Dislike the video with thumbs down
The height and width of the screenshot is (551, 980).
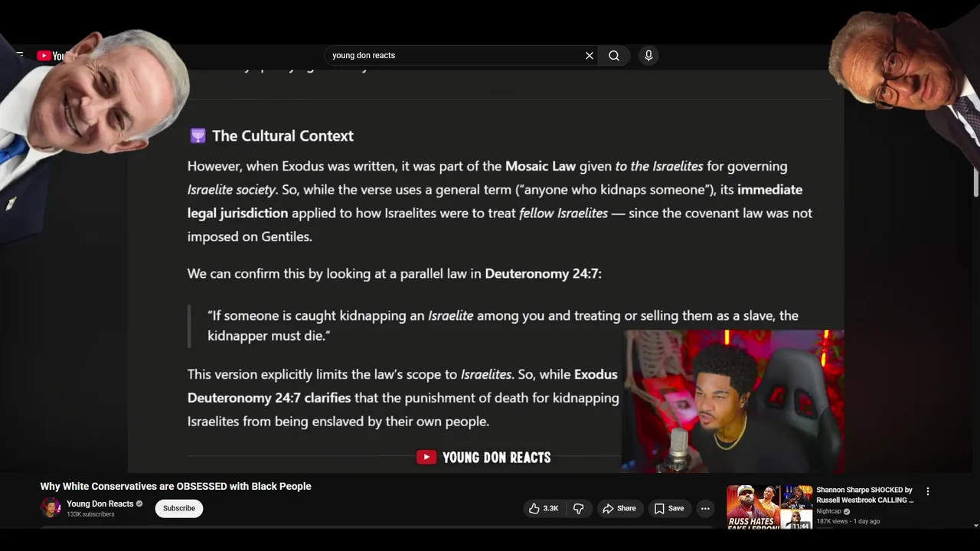click(579, 508)
